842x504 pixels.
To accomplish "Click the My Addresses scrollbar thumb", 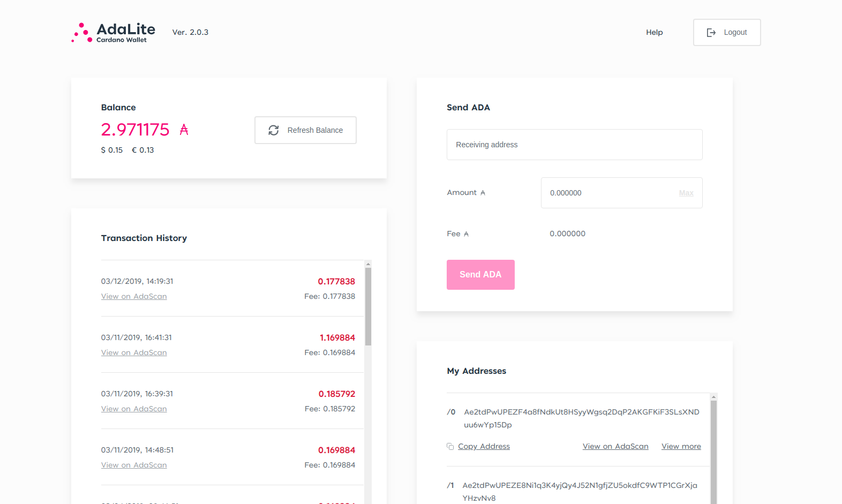I will (713, 452).
